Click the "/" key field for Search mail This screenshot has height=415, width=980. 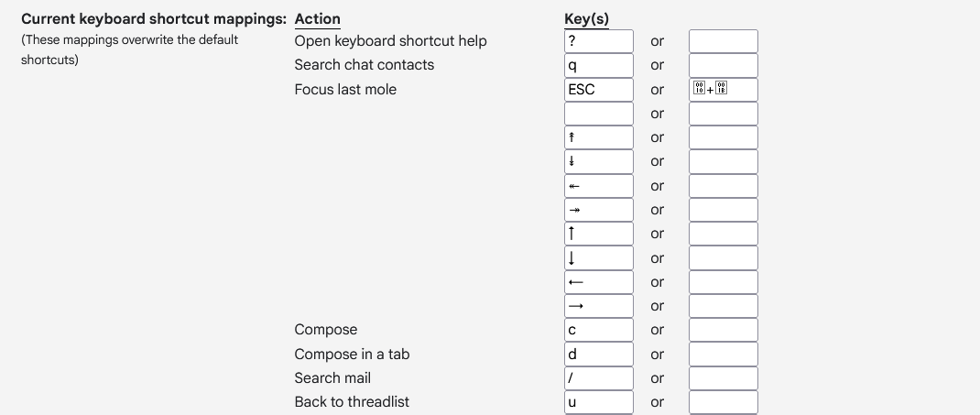coord(599,377)
